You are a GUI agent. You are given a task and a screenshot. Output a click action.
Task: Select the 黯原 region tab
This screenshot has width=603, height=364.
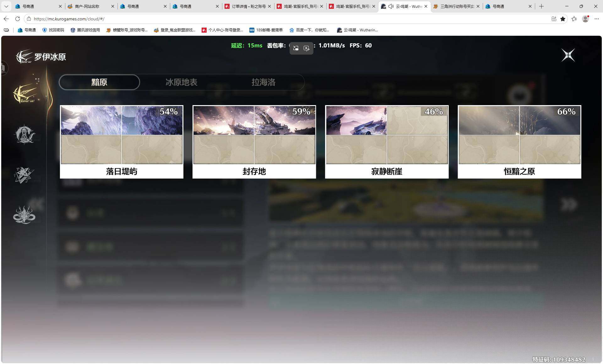click(99, 82)
